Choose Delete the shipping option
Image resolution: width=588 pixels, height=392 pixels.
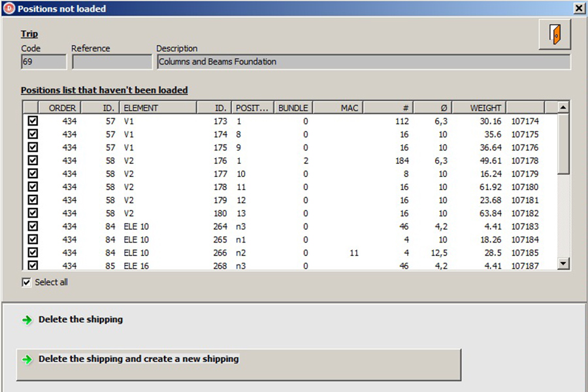[x=80, y=319]
